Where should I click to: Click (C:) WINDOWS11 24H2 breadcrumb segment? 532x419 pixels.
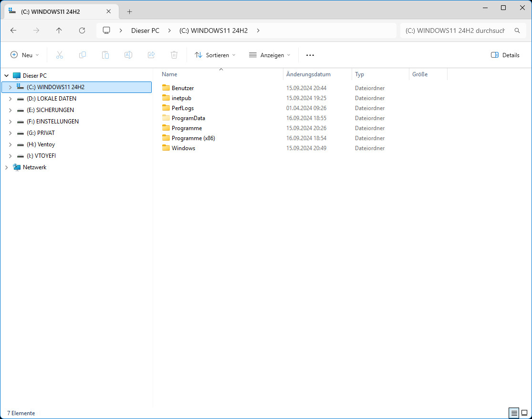pos(213,31)
